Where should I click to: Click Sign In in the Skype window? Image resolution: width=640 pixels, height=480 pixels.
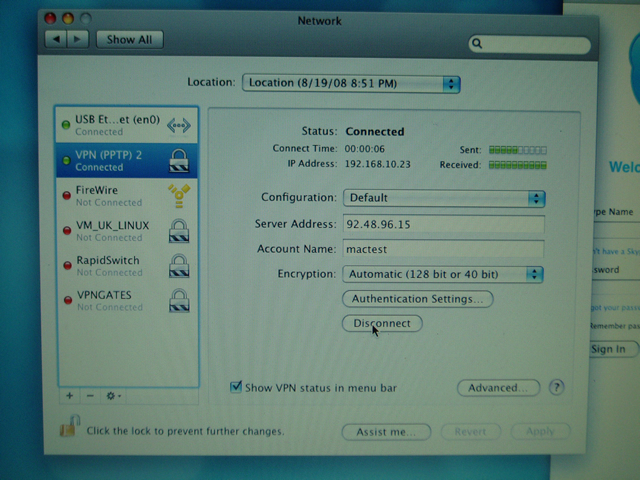(x=611, y=349)
